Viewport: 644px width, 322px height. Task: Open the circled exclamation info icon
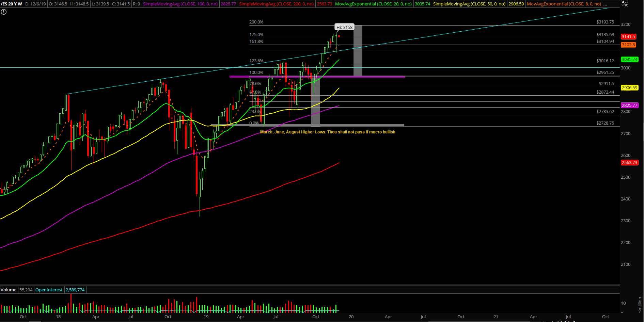3,12
